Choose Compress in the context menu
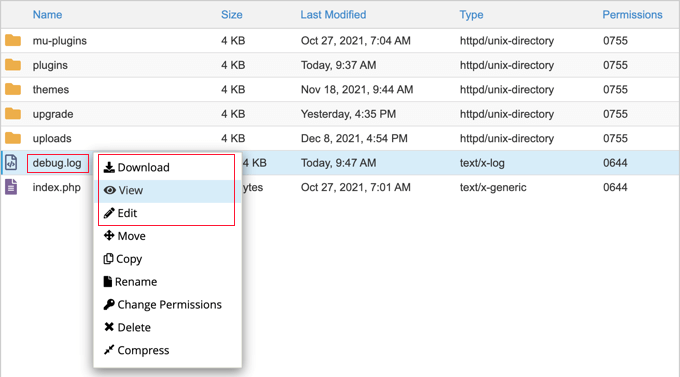Screen dimensions: 680x377 pyautogui.click(x=167, y=351)
